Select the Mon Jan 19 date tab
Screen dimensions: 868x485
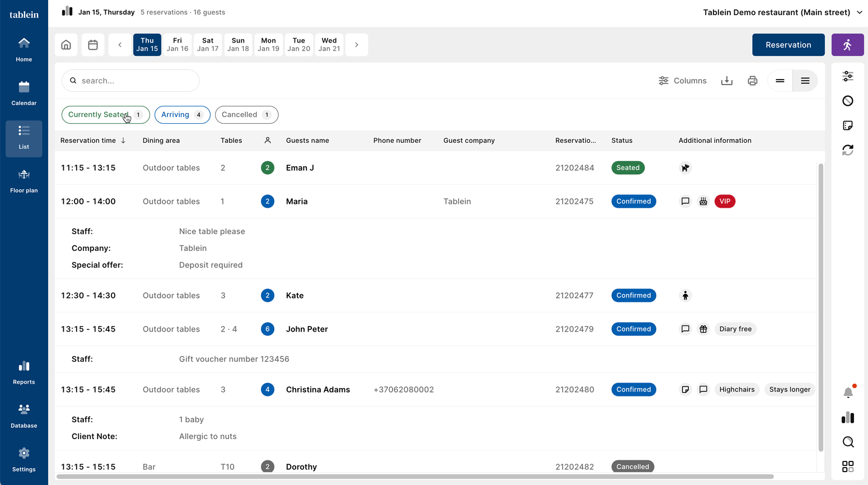(268, 45)
